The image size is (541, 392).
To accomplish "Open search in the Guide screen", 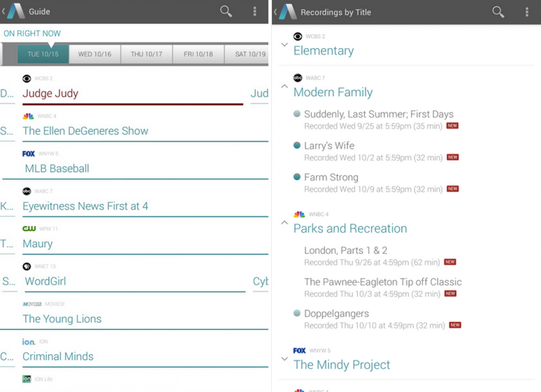I will [226, 12].
